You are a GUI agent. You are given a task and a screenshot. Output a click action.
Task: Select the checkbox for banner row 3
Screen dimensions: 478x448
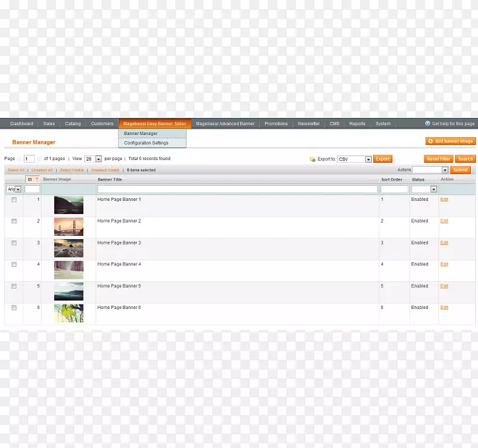tap(14, 243)
